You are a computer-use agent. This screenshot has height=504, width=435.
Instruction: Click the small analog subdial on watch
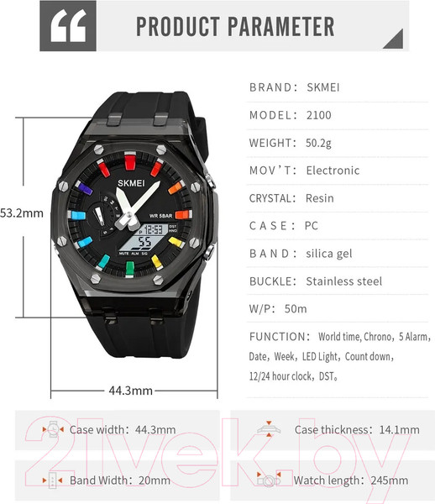(102, 214)
